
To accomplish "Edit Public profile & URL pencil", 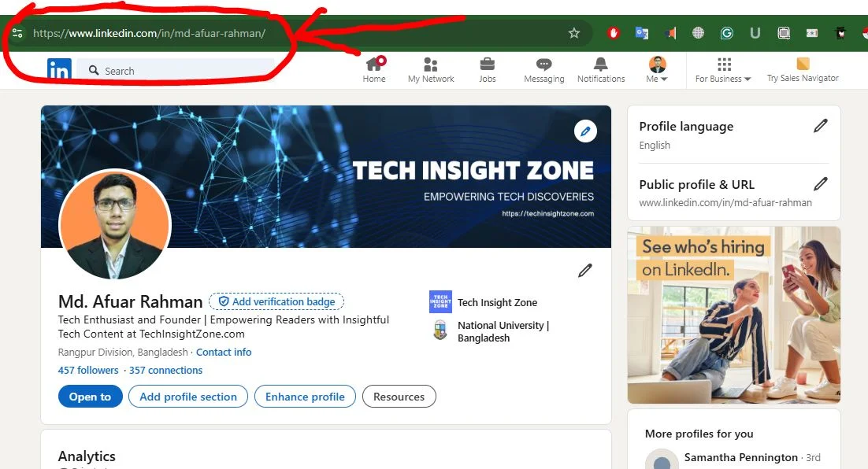I will point(821,183).
